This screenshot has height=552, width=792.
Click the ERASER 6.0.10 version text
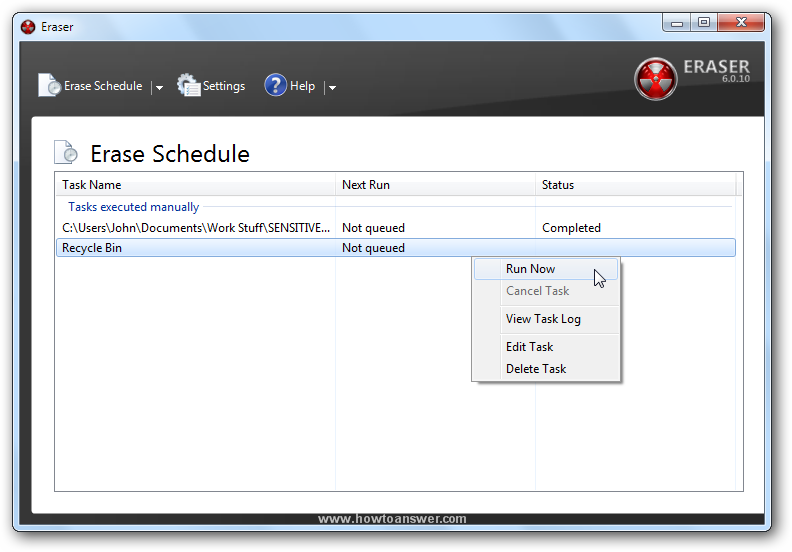point(716,70)
